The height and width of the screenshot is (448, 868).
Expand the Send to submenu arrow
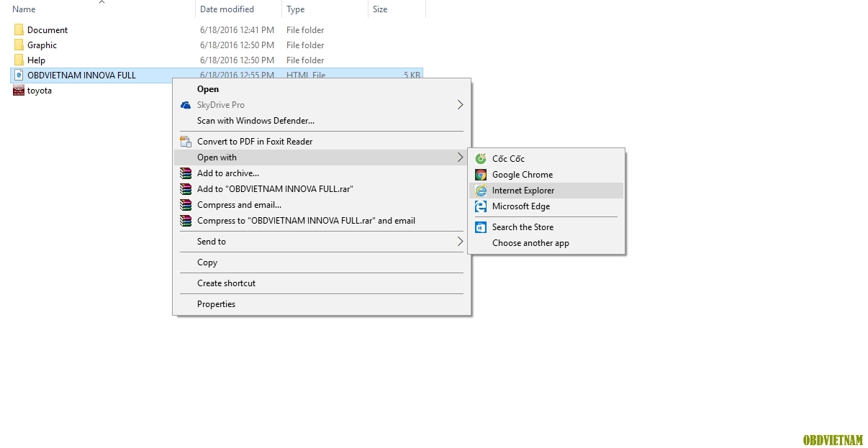coord(461,242)
